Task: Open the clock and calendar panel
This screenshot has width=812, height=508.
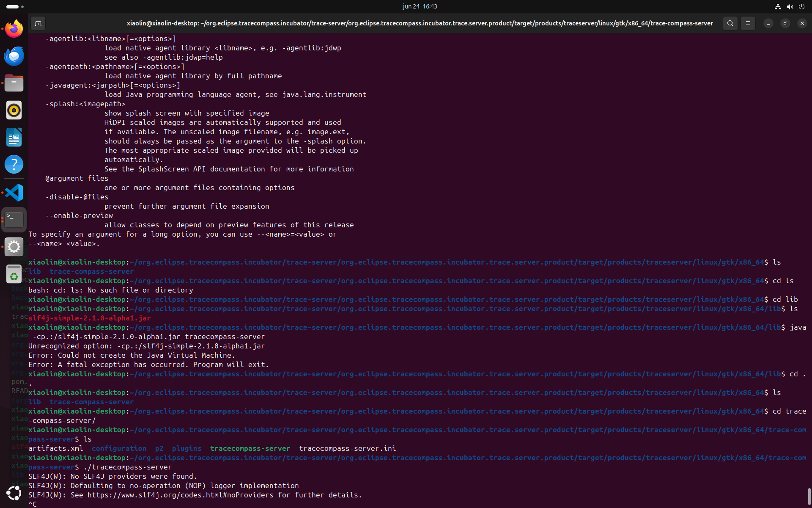Action: click(x=420, y=6)
